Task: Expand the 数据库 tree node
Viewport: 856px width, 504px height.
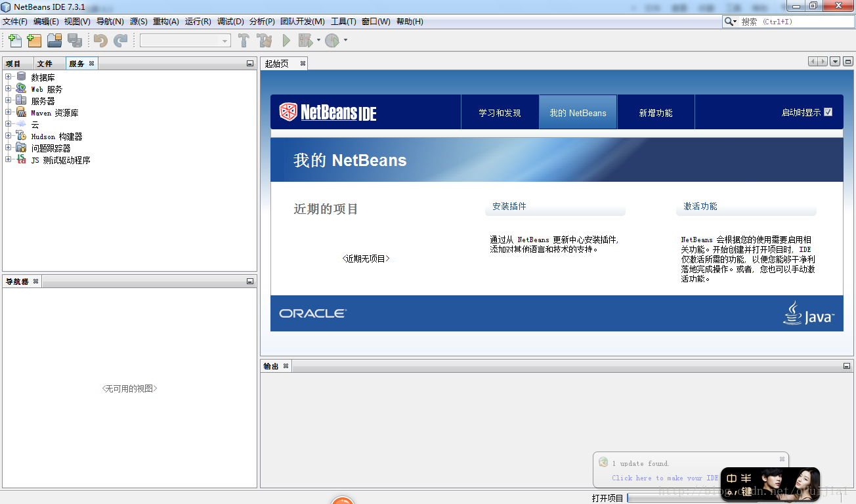Action: click(x=9, y=77)
